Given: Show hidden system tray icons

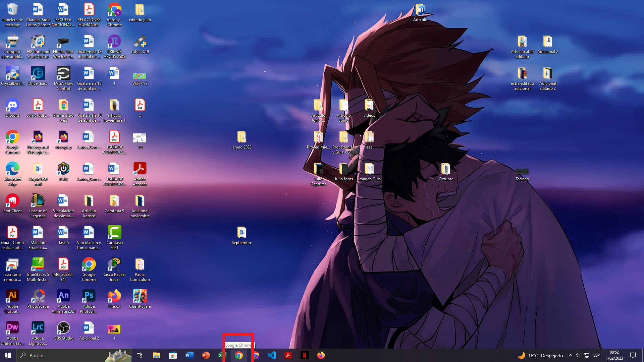Looking at the screenshot, I should (x=570, y=355).
